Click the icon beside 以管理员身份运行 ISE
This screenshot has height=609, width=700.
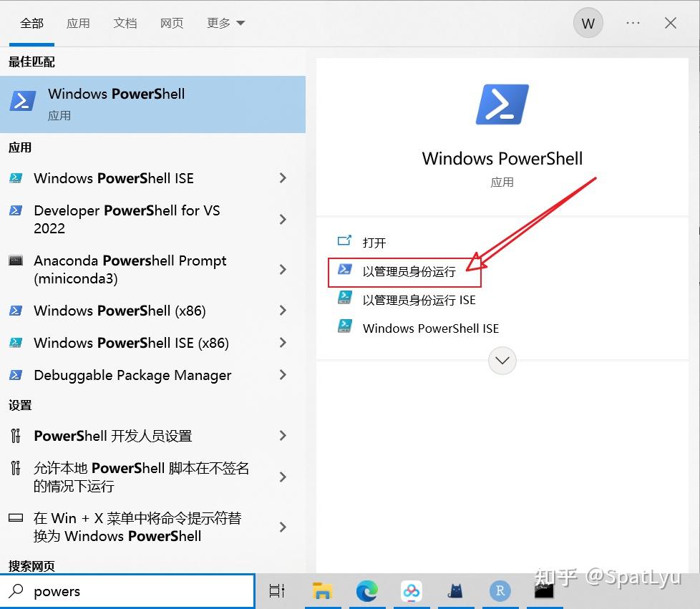pyautogui.click(x=344, y=298)
